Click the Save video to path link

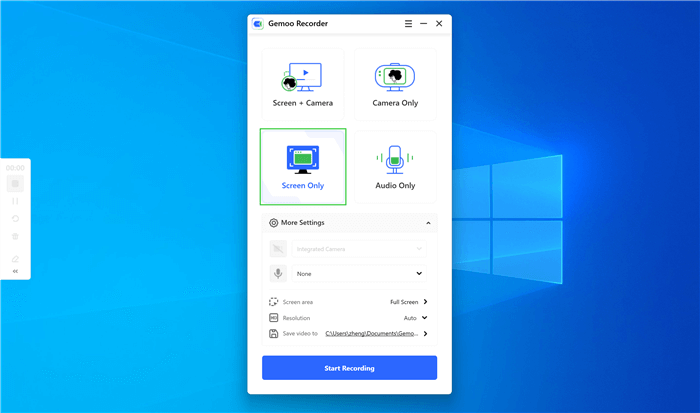coord(372,334)
